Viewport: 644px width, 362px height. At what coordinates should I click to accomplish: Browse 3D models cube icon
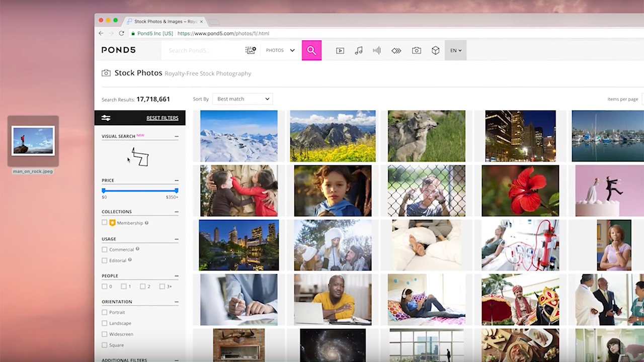coord(436,50)
